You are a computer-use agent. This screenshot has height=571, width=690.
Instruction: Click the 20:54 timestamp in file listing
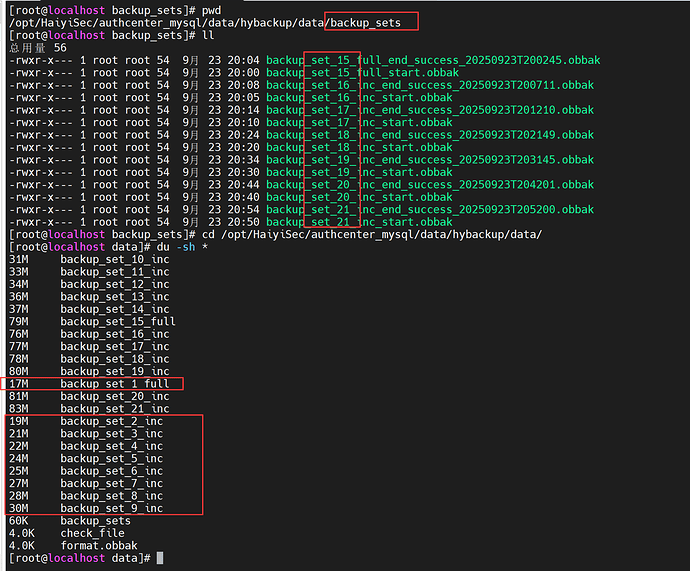(243, 209)
